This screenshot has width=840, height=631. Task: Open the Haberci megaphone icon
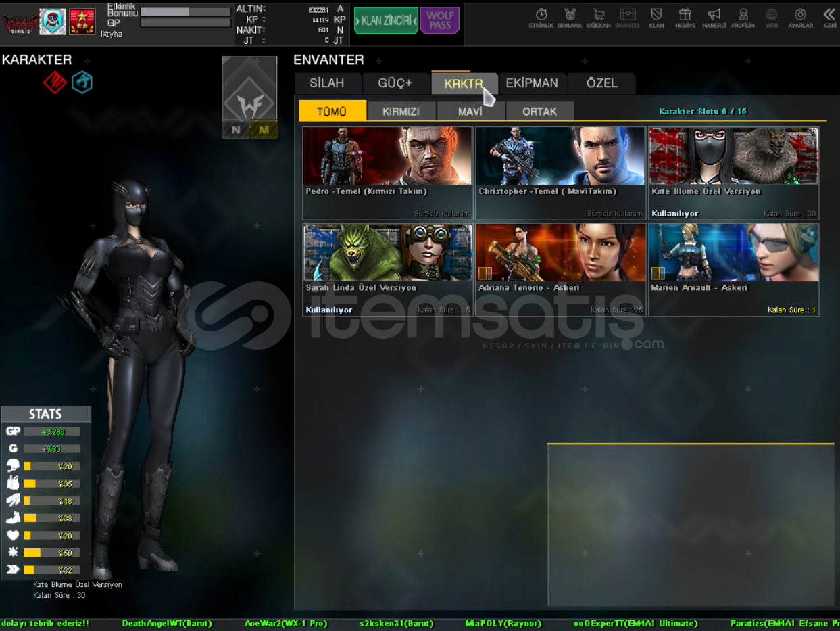714,18
